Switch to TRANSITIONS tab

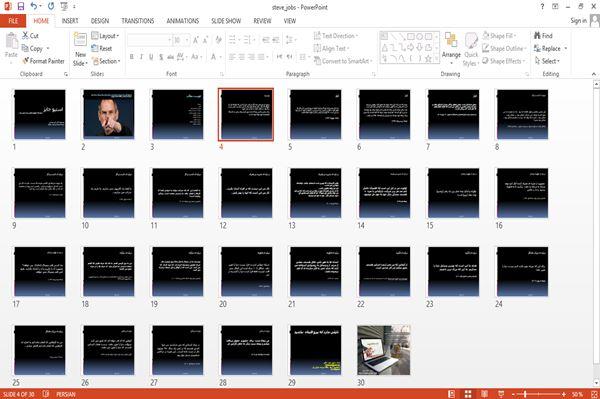[x=138, y=21]
